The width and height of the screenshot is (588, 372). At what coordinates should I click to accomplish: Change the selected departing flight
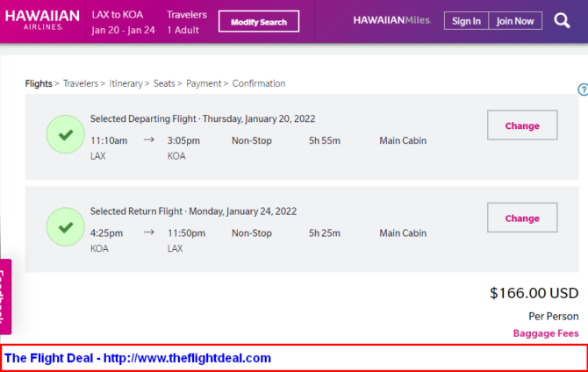click(x=522, y=125)
